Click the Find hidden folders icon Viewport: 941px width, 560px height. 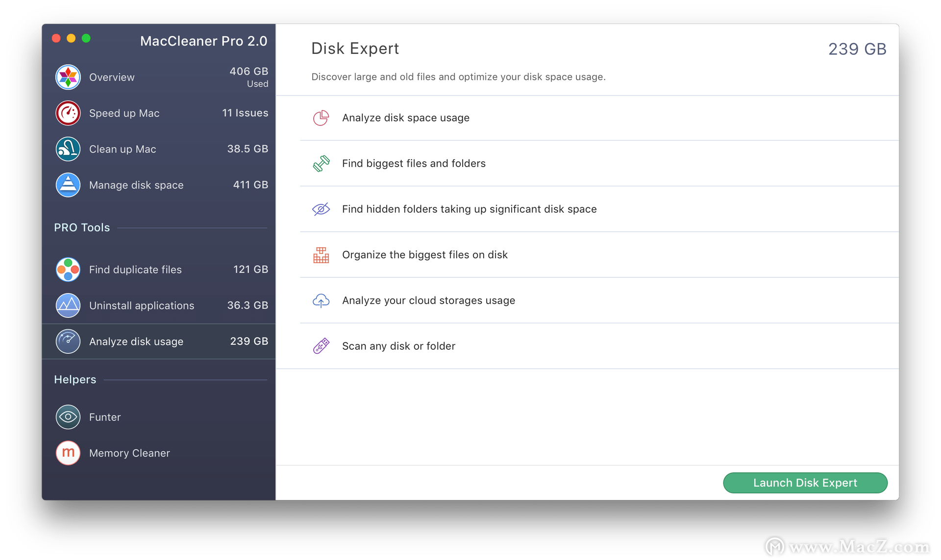pos(320,209)
